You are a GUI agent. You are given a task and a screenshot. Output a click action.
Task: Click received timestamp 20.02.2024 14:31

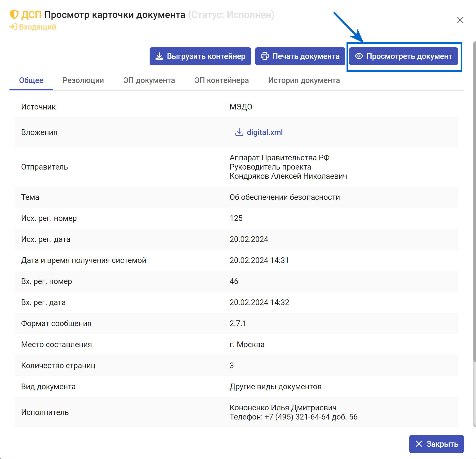(259, 260)
